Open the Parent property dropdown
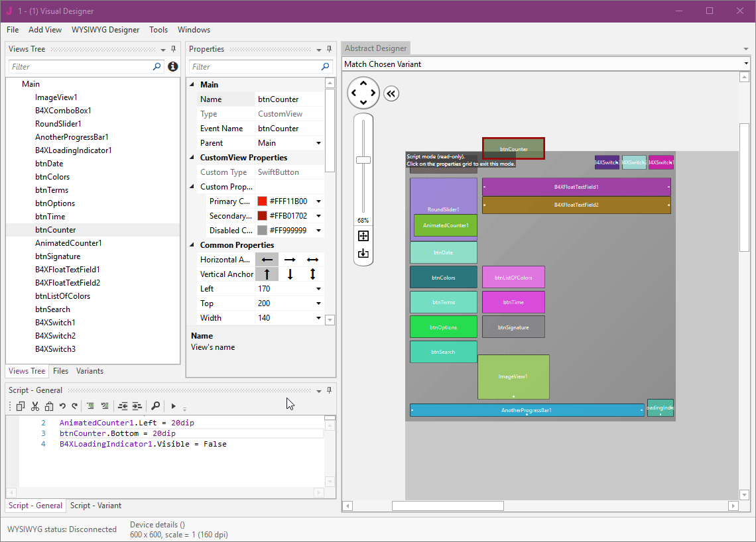Image resolution: width=756 pixels, height=542 pixels. tap(318, 143)
